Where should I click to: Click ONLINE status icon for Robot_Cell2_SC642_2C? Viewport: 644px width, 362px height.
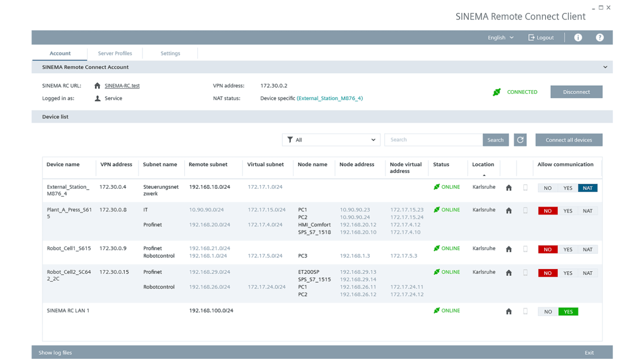(x=437, y=272)
